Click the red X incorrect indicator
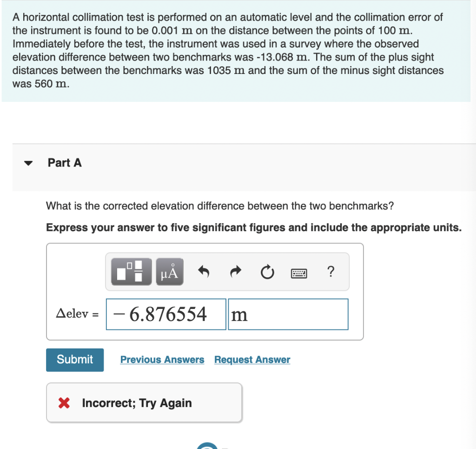Screen dimensions: 476x449 [65, 403]
